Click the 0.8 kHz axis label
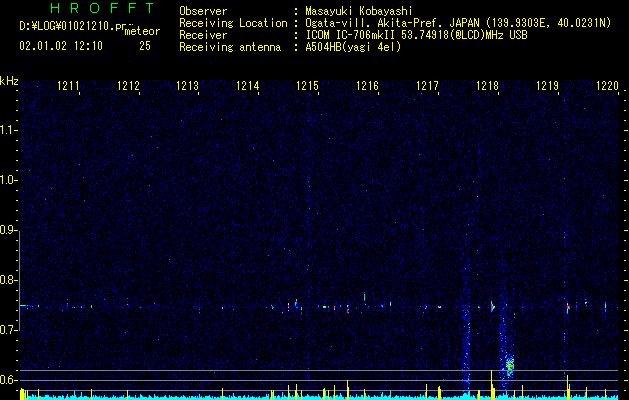 [9, 280]
